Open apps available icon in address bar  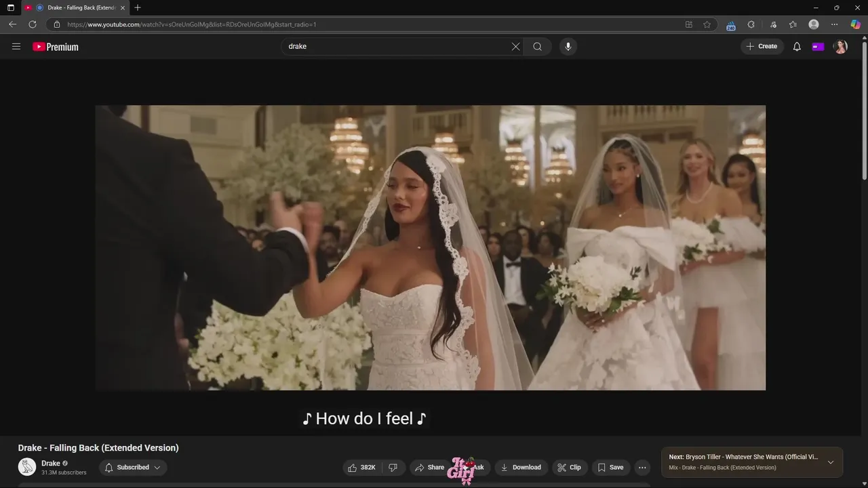point(689,24)
